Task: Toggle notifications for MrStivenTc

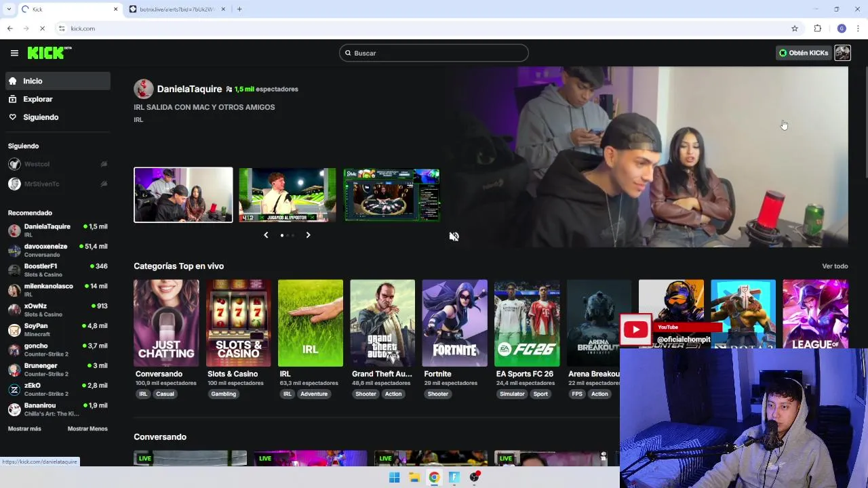Action: pyautogui.click(x=104, y=184)
